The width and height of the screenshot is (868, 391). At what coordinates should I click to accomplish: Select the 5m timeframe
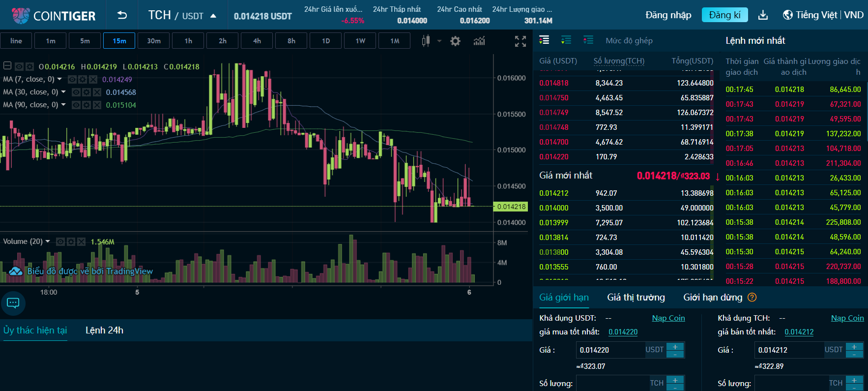pos(85,41)
